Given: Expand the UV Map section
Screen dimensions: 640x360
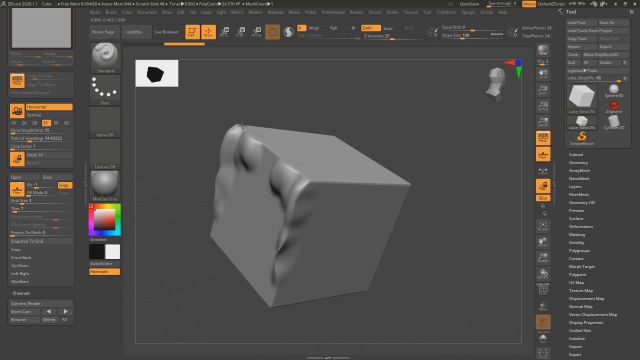Looking at the screenshot, I should coord(576,282).
